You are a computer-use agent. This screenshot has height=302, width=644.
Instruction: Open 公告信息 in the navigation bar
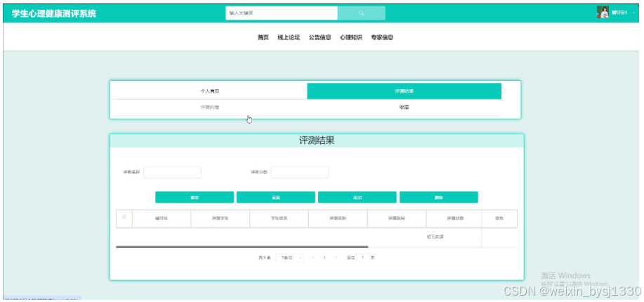[x=320, y=37]
